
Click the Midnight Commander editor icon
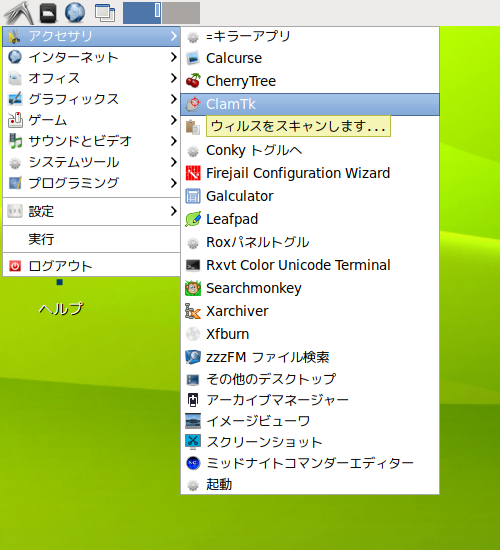coord(193,463)
